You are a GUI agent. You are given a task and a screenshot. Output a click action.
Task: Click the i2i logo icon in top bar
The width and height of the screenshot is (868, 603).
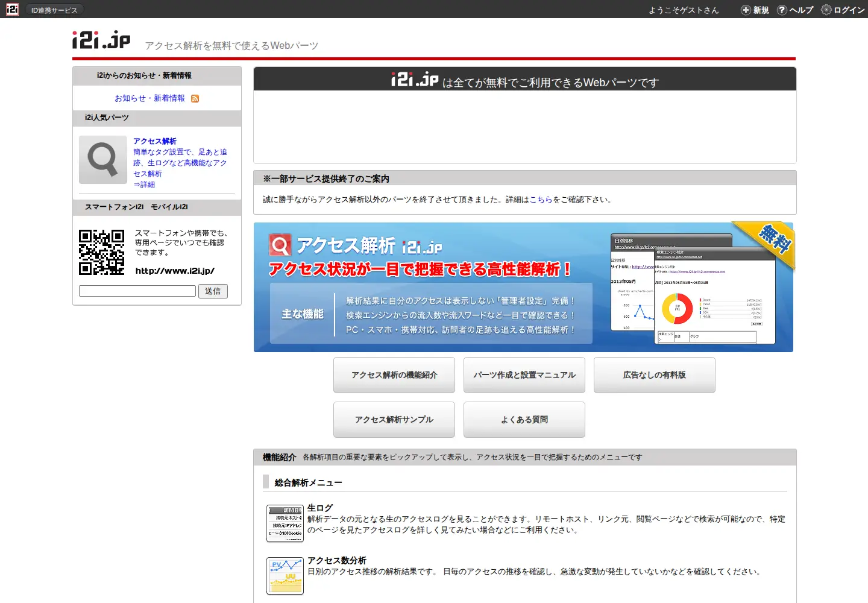pos(12,9)
